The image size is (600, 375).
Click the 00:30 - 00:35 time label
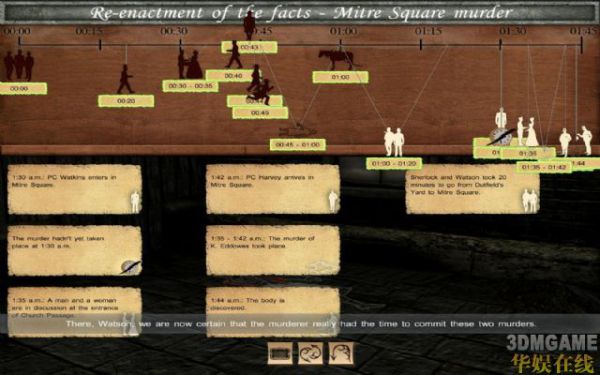coord(190,86)
